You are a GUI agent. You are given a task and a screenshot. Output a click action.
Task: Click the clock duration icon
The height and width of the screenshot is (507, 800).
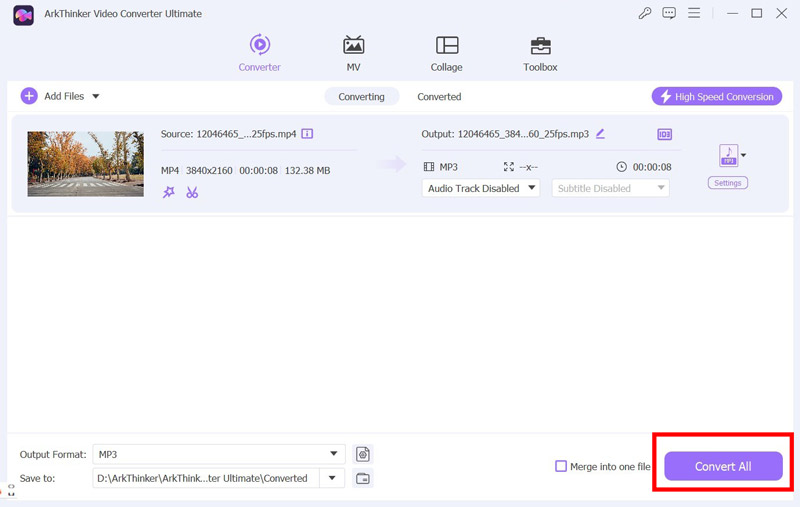[x=621, y=167]
